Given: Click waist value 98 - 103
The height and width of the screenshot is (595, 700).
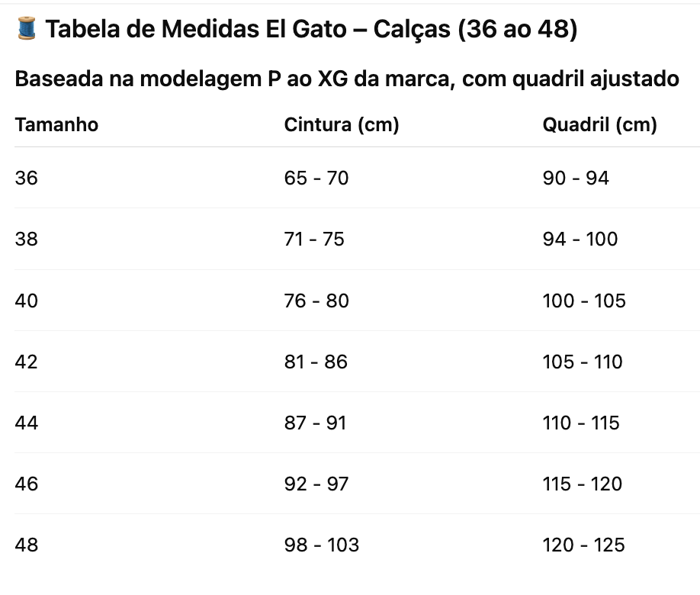Looking at the screenshot, I should tap(322, 545).
